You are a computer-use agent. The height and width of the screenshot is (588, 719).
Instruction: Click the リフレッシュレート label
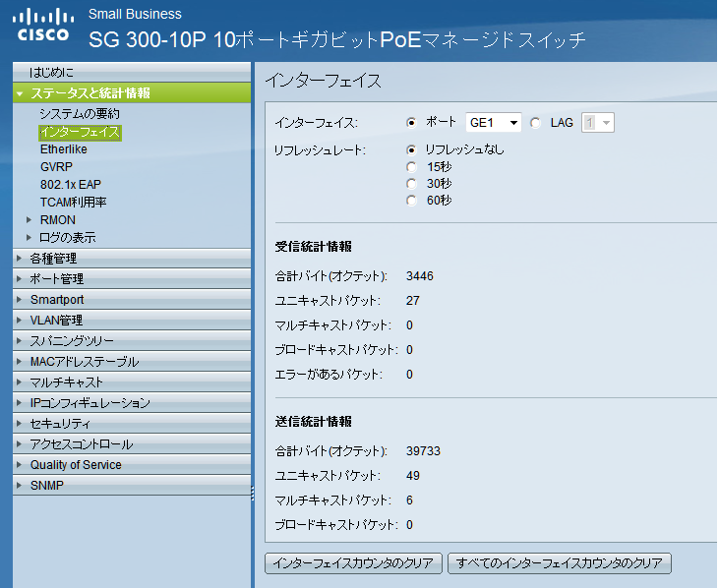pos(320,150)
